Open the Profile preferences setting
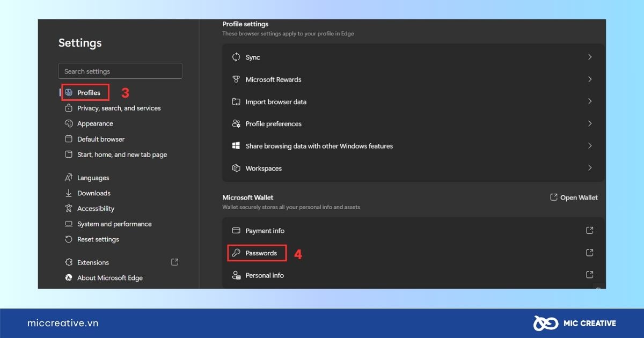 (x=413, y=123)
